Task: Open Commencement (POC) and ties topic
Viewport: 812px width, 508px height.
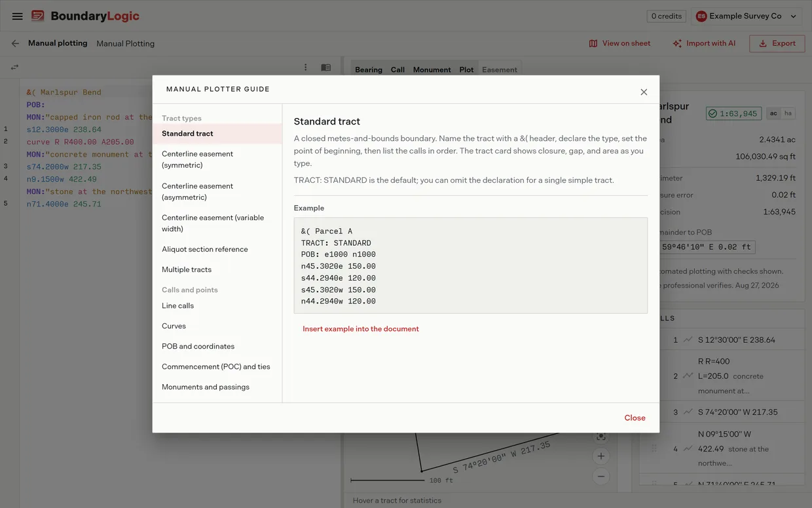Action: pos(217,366)
